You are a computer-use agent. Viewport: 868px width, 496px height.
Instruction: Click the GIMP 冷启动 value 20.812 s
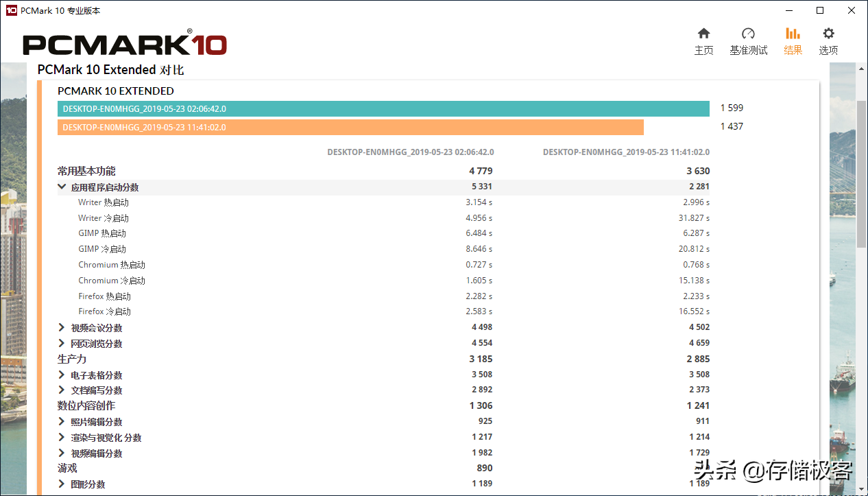tap(695, 249)
